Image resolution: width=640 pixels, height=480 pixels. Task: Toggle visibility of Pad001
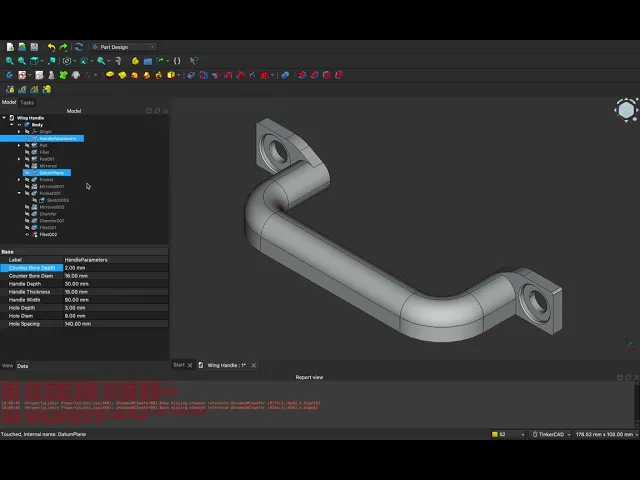pos(27,159)
